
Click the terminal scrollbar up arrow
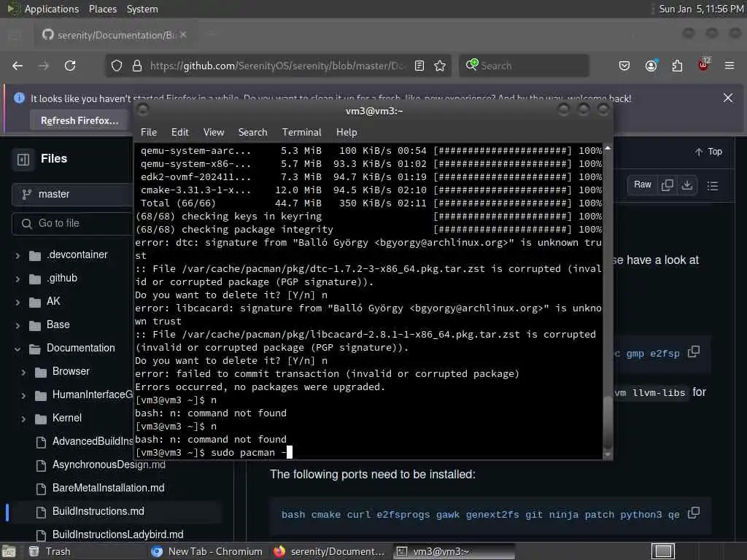(608, 148)
